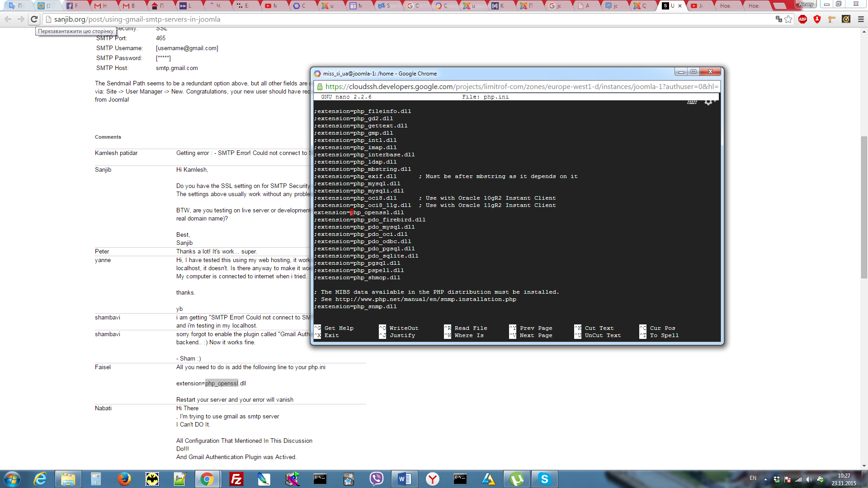Viewport: 868px width, 488px height.
Task: Go back in the browser
Action: [8, 19]
